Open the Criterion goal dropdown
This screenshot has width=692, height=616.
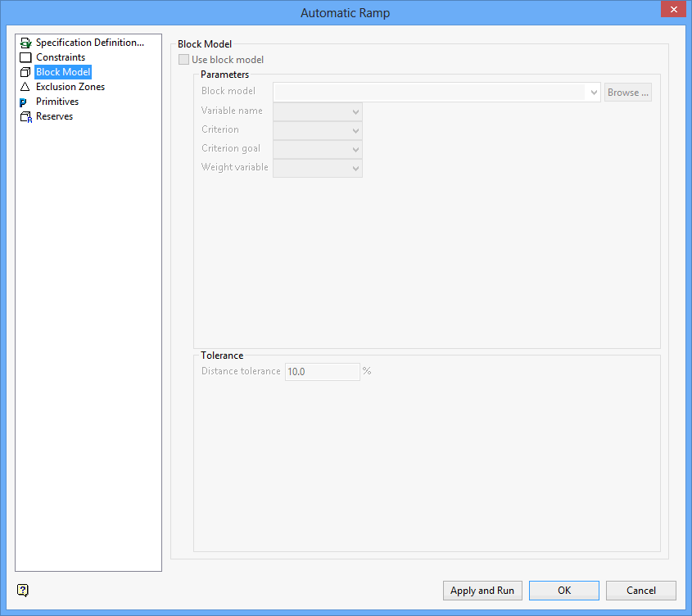(317, 149)
